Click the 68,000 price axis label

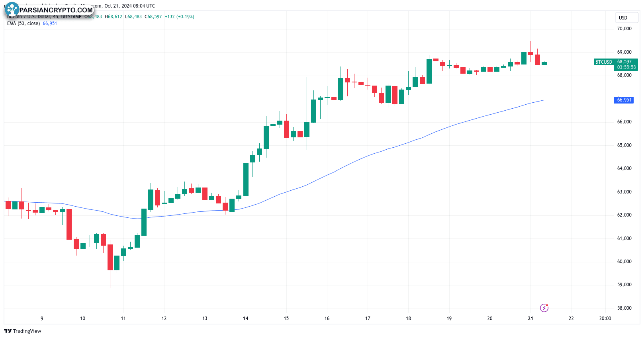pos(624,75)
